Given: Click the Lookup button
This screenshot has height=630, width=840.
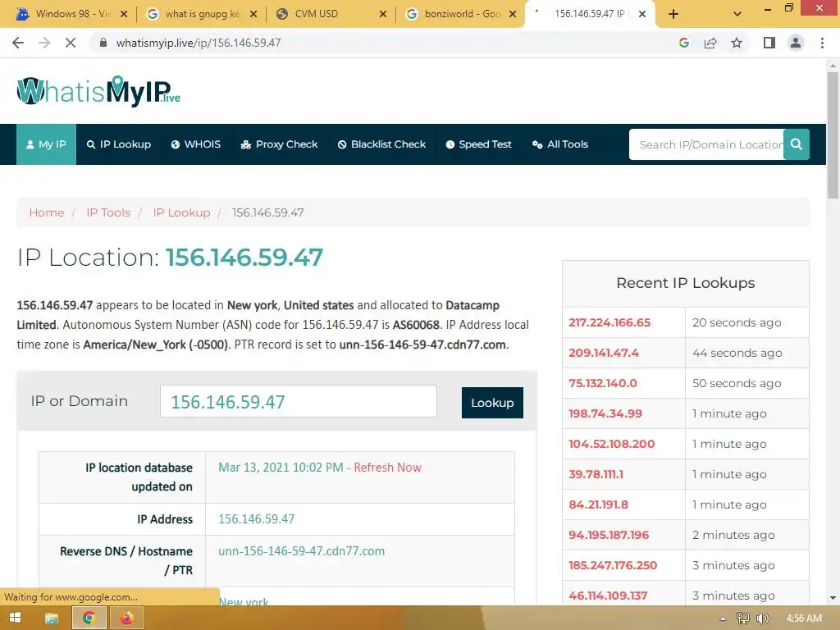Looking at the screenshot, I should tap(492, 403).
